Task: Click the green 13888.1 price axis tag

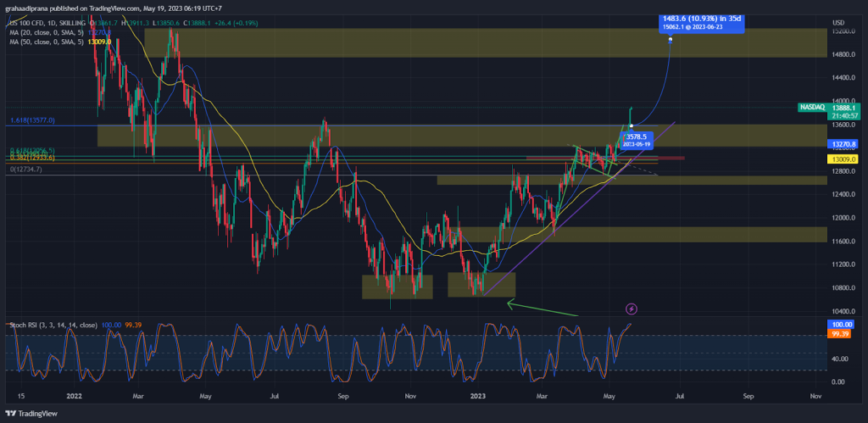Action: tap(845, 108)
